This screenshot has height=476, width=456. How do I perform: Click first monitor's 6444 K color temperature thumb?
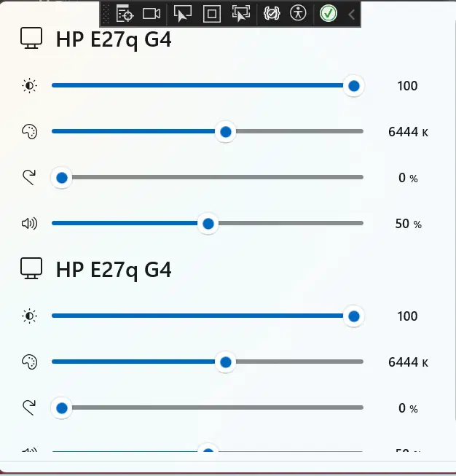[x=226, y=132]
